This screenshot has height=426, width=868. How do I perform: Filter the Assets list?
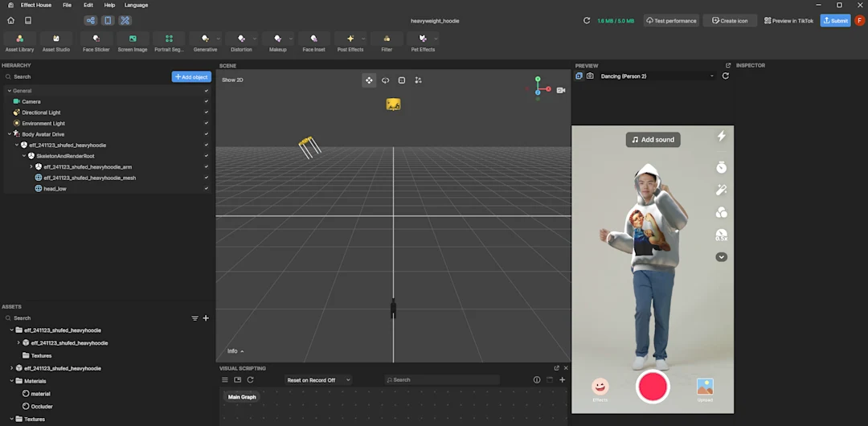pyautogui.click(x=194, y=318)
